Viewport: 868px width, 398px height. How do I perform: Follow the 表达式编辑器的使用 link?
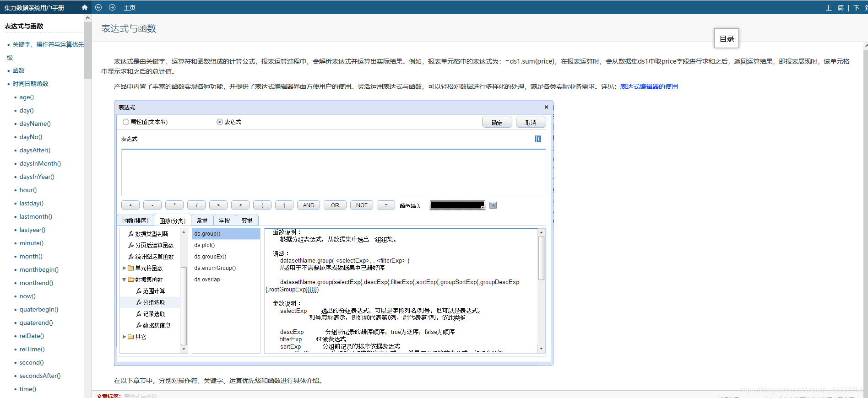[649, 86]
